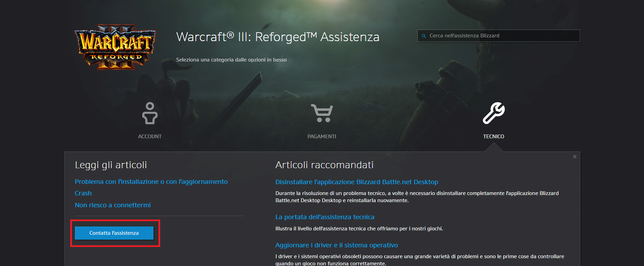Click the search magnifier icon
The height and width of the screenshot is (266, 644).
point(423,36)
